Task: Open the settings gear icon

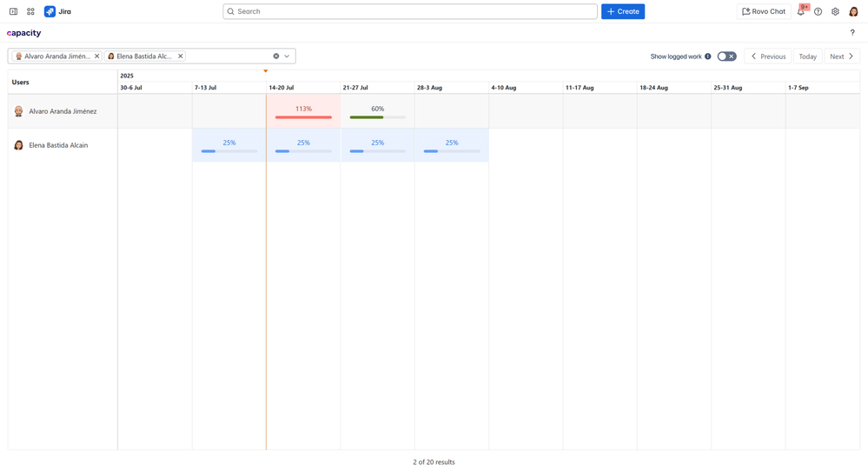Action: click(835, 11)
